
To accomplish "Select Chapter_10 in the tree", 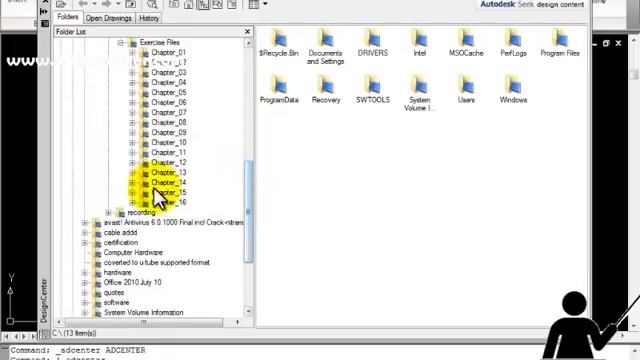I will click(x=169, y=142).
